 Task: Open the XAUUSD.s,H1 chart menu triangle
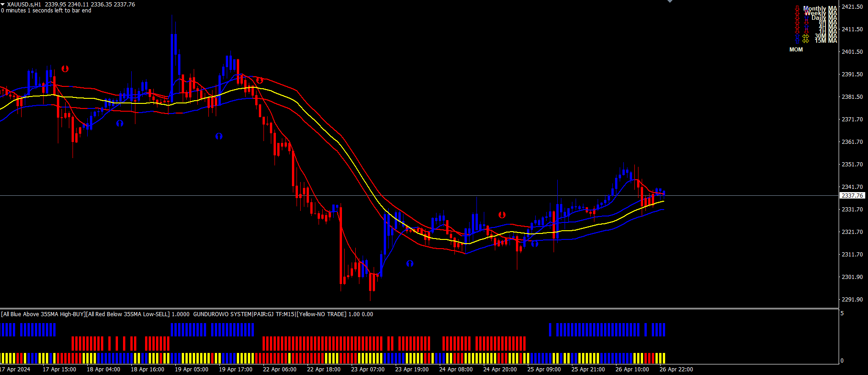(x=3, y=4)
